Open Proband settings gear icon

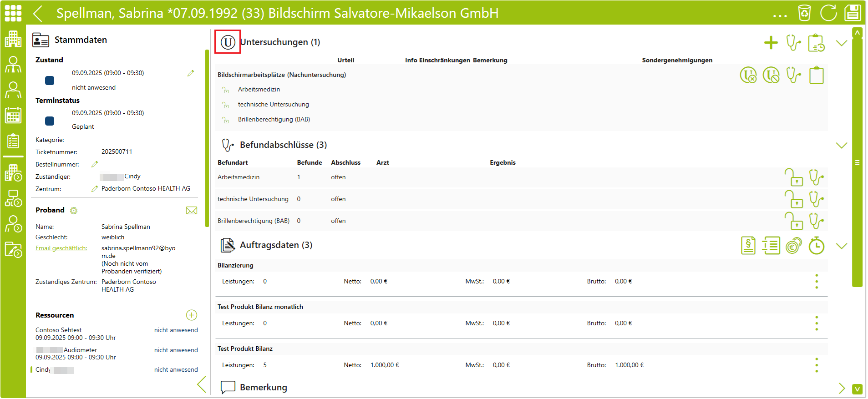tap(74, 211)
